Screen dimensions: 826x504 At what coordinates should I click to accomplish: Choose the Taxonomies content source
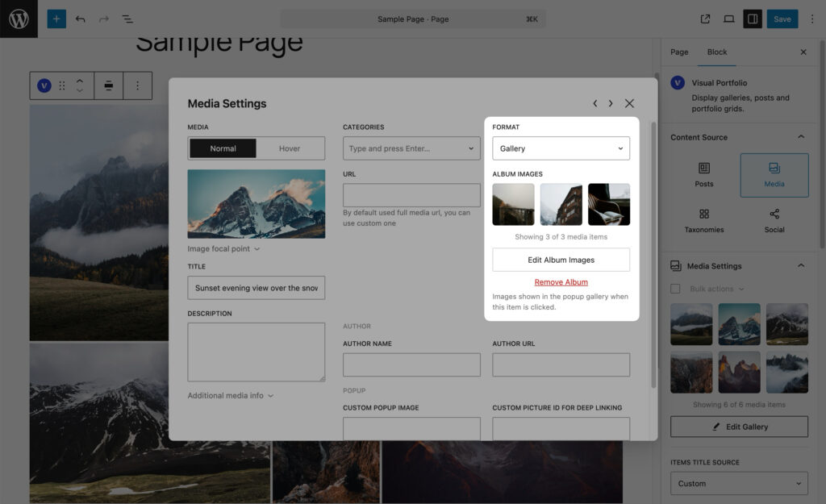703,221
